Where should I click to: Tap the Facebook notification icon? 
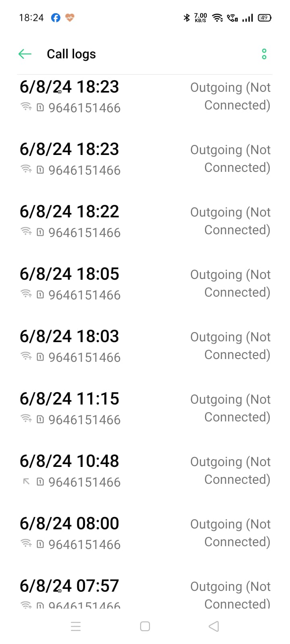pos(56,18)
